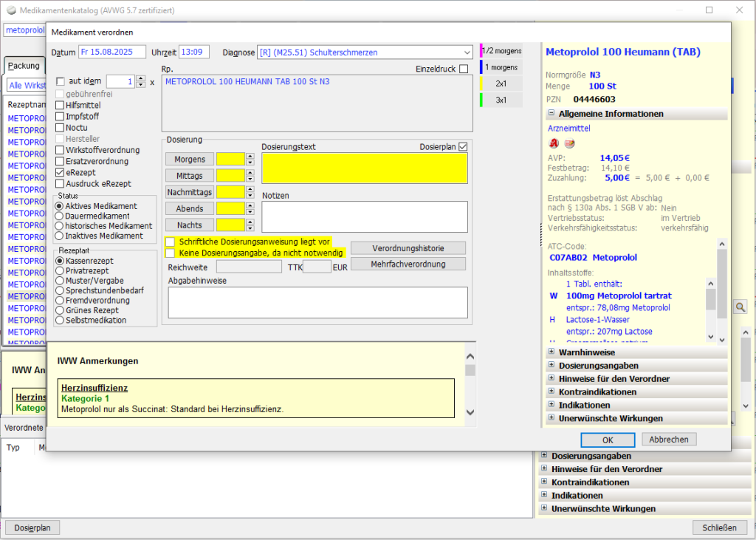Tick the Ersatzverordnung checkbox
The image size is (756, 540).
(60, 161)
